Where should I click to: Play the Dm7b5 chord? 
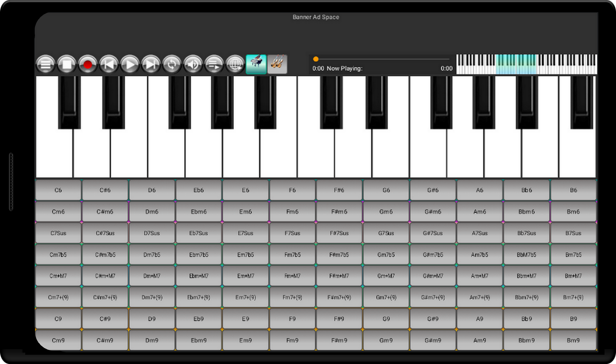[152, 255]
